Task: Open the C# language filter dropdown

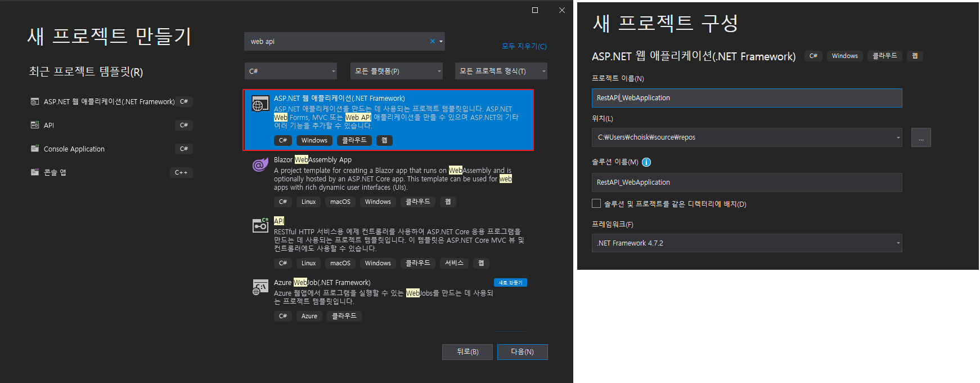Action: (x=291, y=71)
